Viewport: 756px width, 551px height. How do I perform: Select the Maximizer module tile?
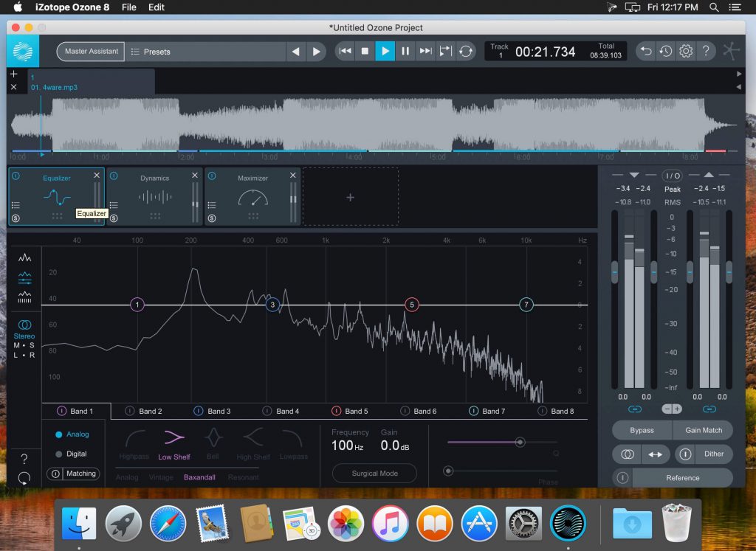point(253,195)
